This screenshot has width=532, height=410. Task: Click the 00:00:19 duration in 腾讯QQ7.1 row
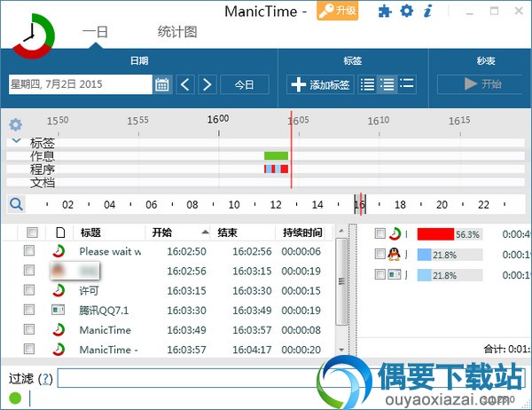(x=301, y=310)
